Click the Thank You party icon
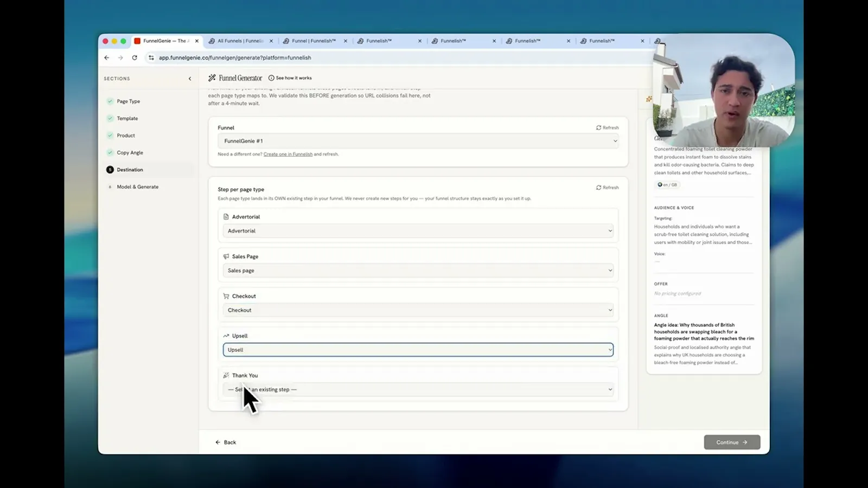The height and width of the screenshot is (488, 868). [226, 375]
